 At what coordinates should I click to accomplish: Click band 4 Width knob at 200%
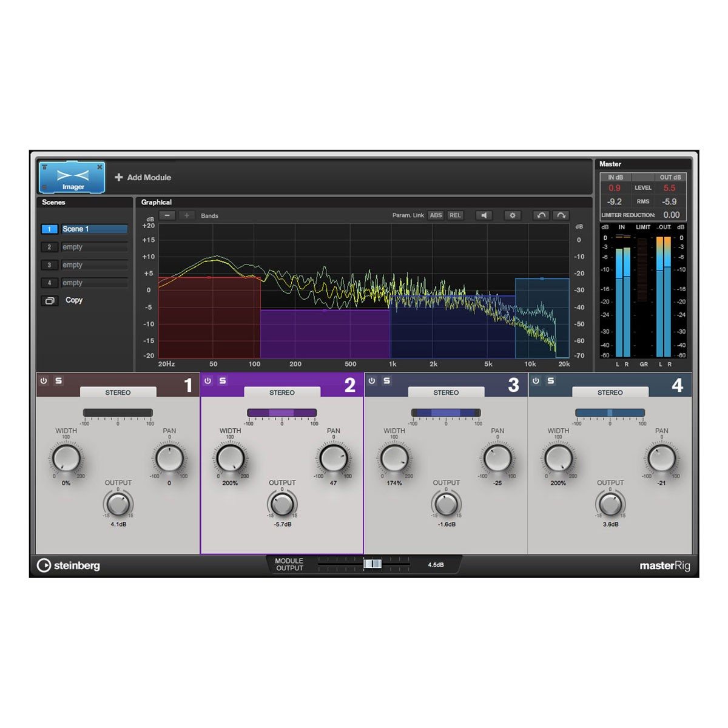coord(558,458)
